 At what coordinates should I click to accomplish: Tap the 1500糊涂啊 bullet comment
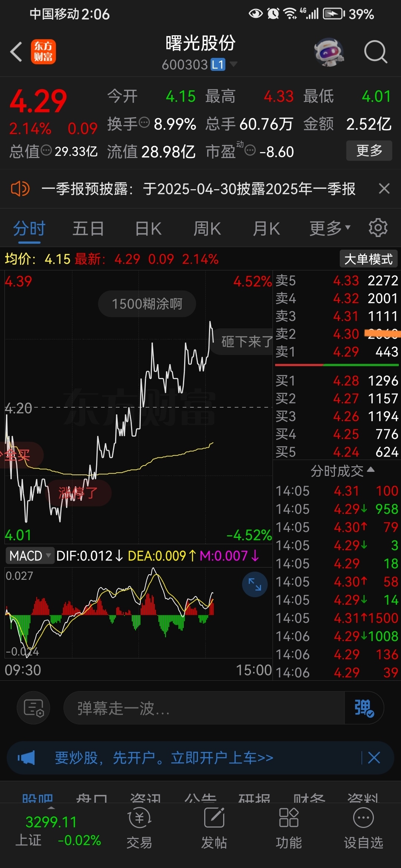147,304
